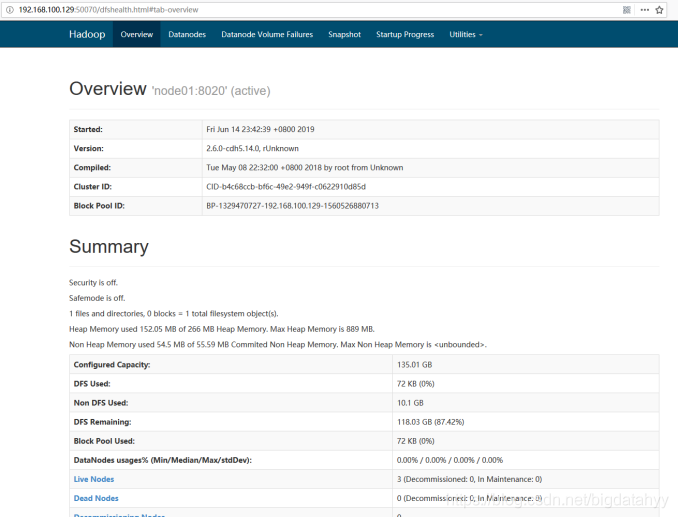Click the 118.03 GB (87.42%) value
Image resolution: width=678 pixels, height=518 pixels.
click(x=431, y=422)
